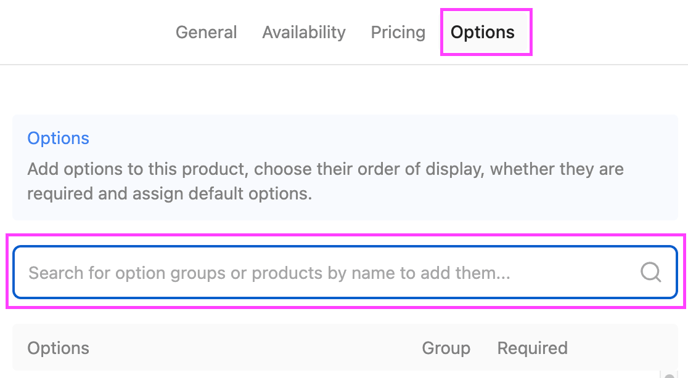Click the scrollbar thumb at bottom right
This screenshot has height=378, width=688.
click(x=669, y=375)
